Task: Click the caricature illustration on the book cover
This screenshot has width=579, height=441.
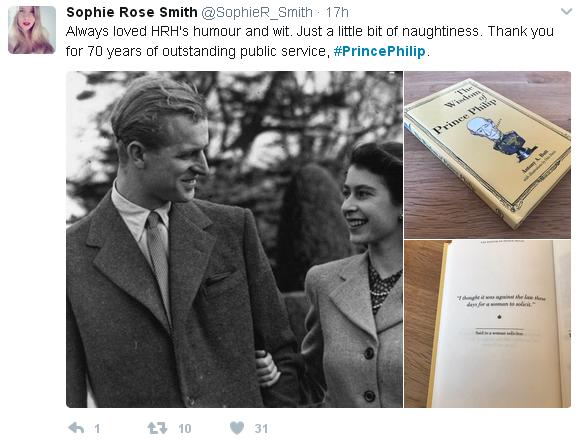Action: (500, 138)
